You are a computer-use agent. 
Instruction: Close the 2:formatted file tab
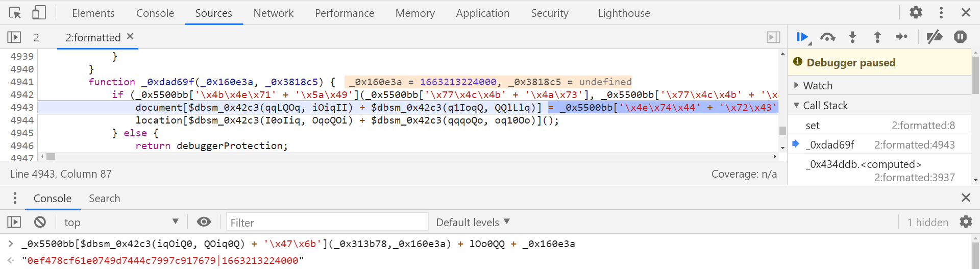click(x=130, y=36)
